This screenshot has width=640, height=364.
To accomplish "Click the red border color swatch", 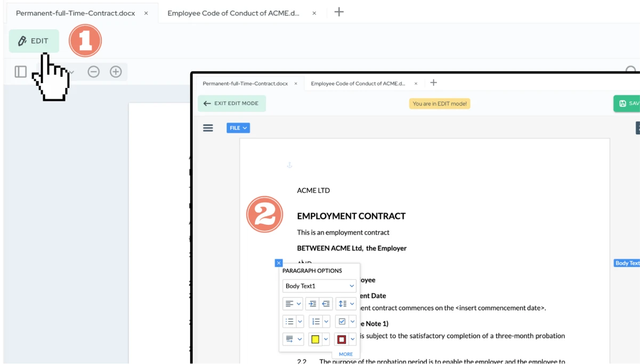I will [x=342, y=339].
